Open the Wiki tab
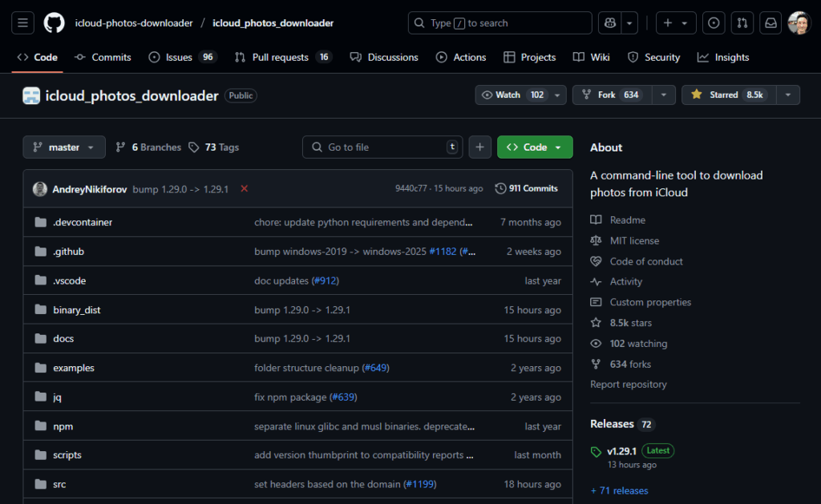821x504 pixels. pos(592,58)
